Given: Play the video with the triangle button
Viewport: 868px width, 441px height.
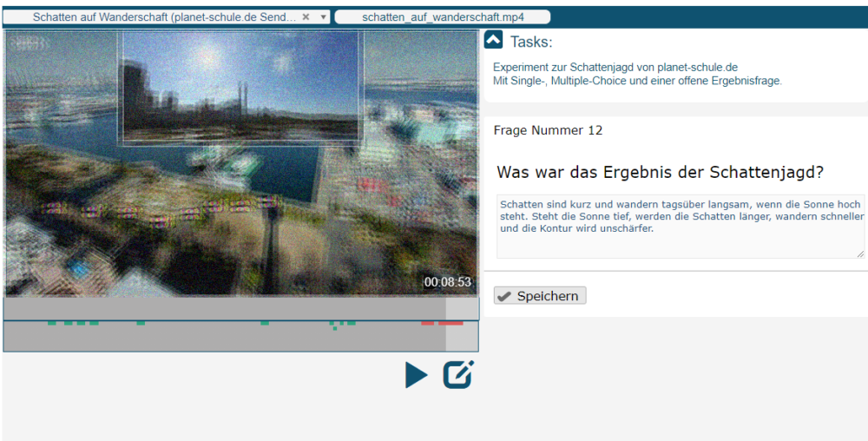Looking at the screenshot, I should point(417,375).
